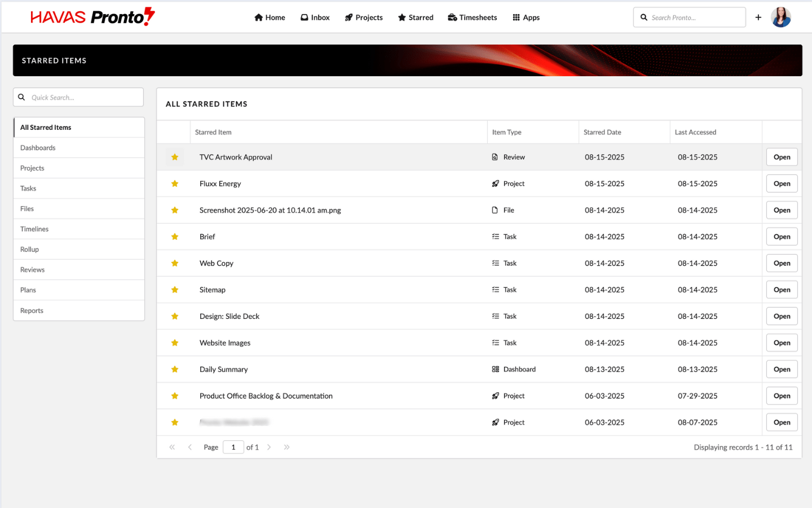
Task: Click the Quick Search input field
Action: click(x=85, y=98)
